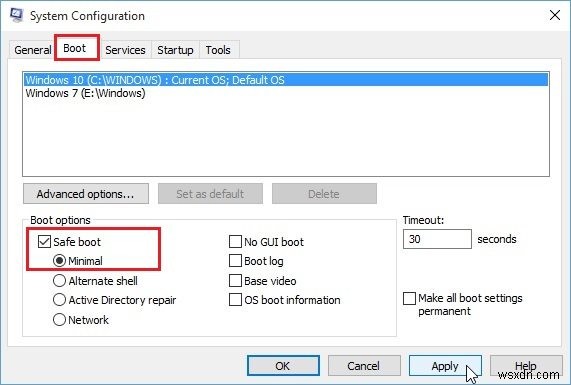Confirm with the OK button
This screenshot has width=571, height=385.
tap(283, 366)
